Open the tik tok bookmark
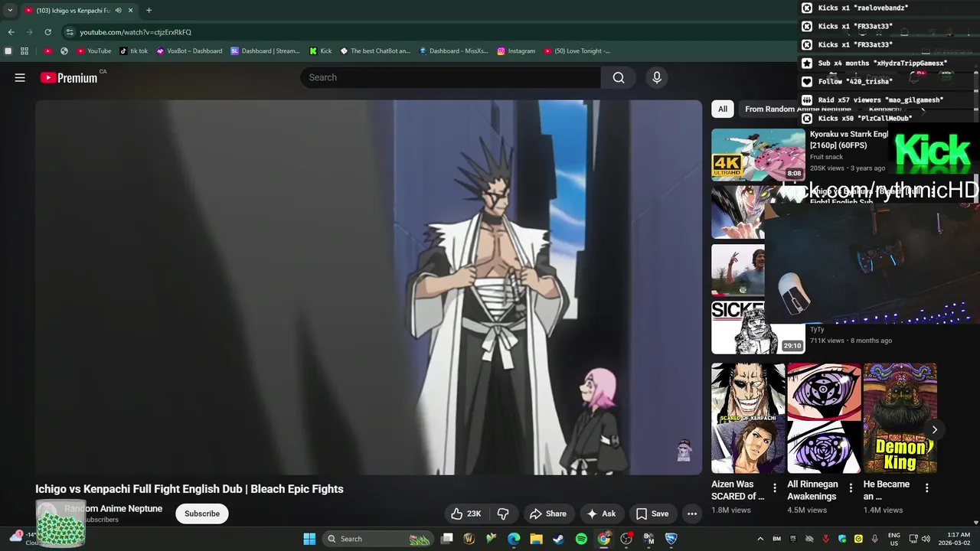Screen dimensions: 980x551 [134, 51]
